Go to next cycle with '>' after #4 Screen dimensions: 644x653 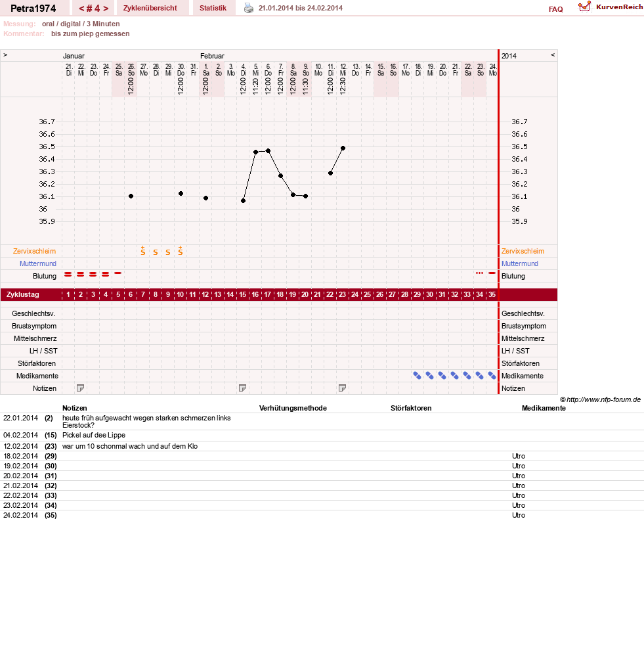[106, 9]
